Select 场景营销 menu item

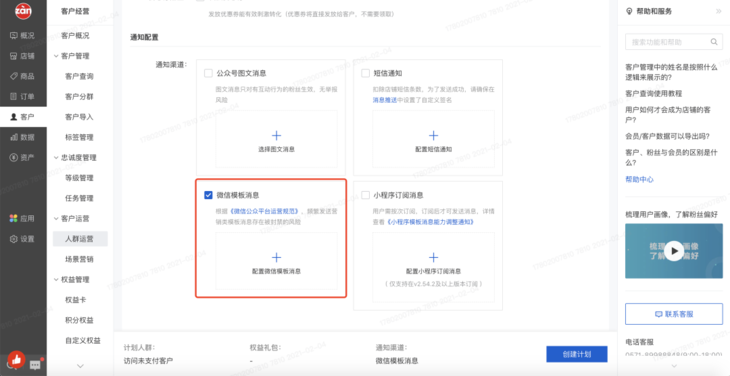(x=79, y=259)
